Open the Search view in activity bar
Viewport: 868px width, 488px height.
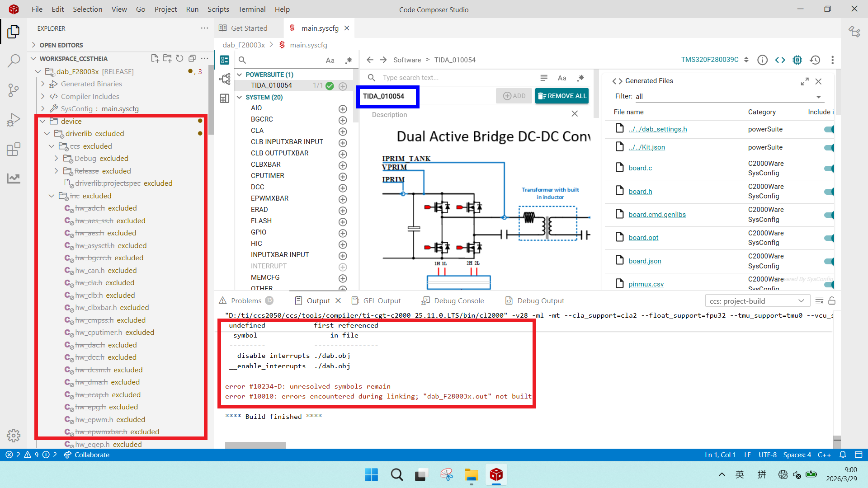coord(14,61)
